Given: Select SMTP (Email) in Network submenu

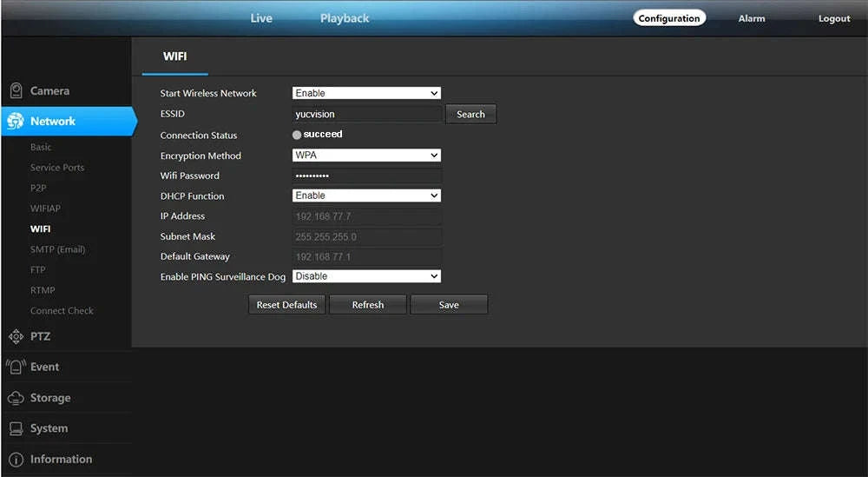Looking at the screenshot, I should click(57, 249).
